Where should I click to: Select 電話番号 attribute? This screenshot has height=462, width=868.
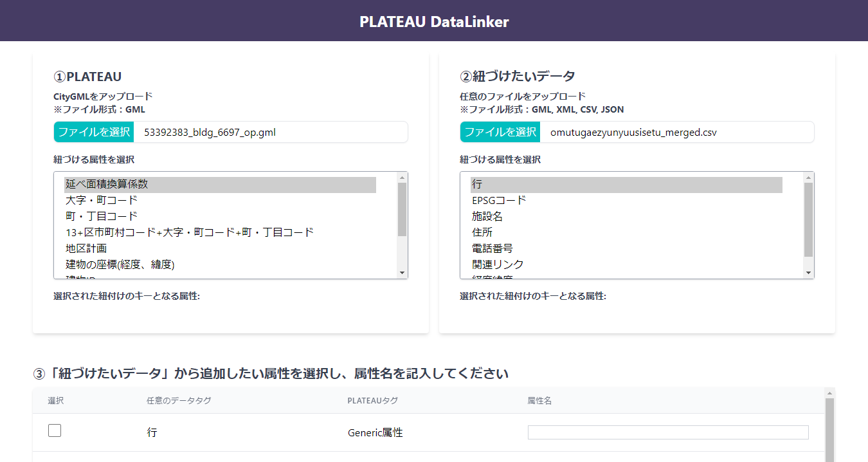[x=626, y=248]
